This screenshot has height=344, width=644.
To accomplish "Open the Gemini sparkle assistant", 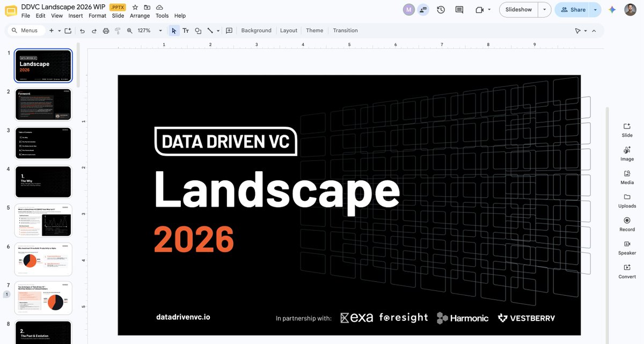I will point(612,10).
